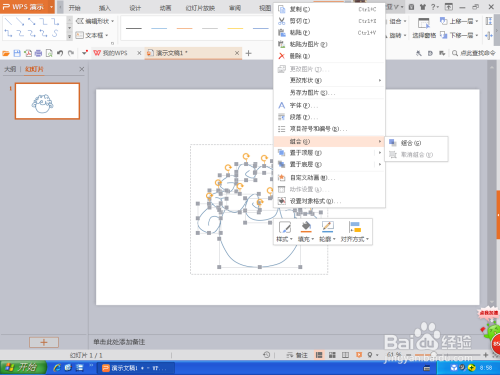Start slideshow from status bar icon
500x375 pixels.
(x=359, y=355)
